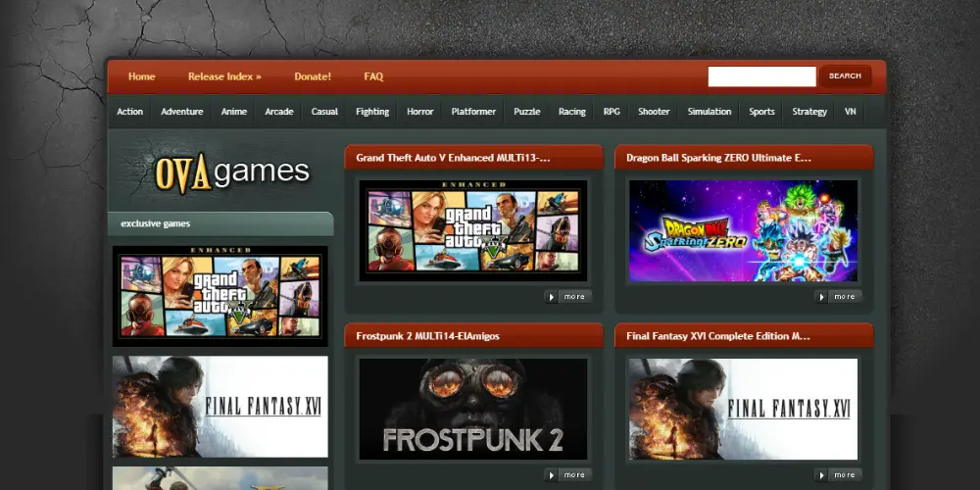Select the Horror category
This screenshot has width=980, height=490.
click(x=420, y=112)
